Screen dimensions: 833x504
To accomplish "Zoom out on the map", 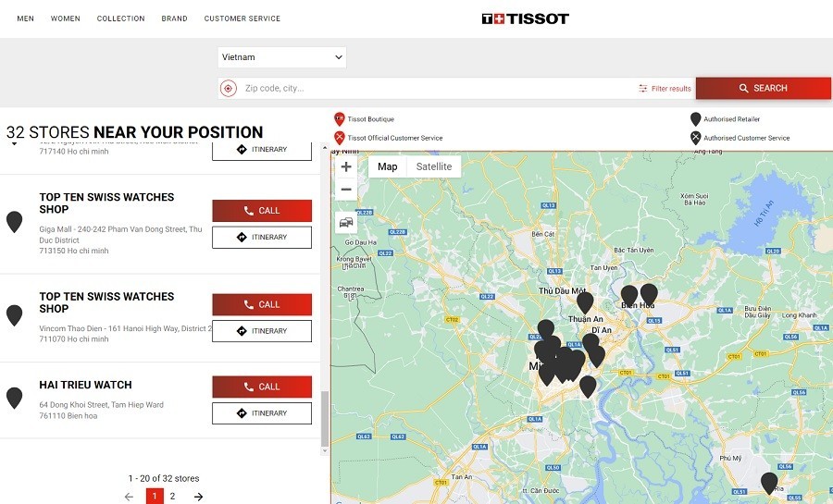I will point(346,190).
